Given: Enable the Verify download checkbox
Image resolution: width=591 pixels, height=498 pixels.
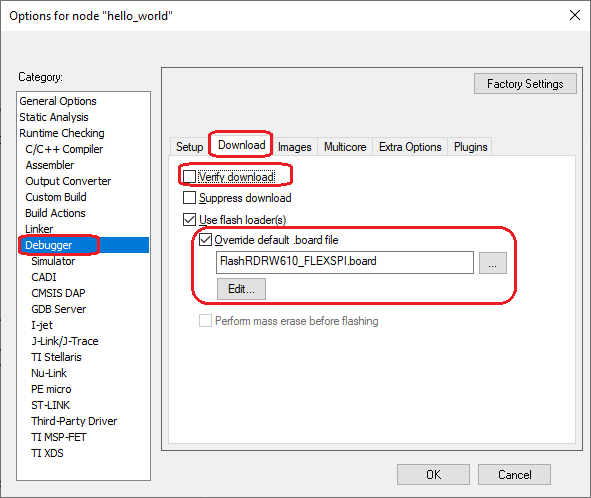Looking at the screenshot, I should click(189, 176).
